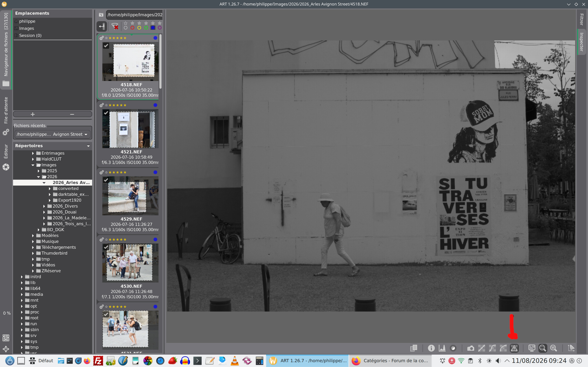
Task: Open the Fichiers récents path dropdown
Action: pyautogui.click(x=52, y=134)
